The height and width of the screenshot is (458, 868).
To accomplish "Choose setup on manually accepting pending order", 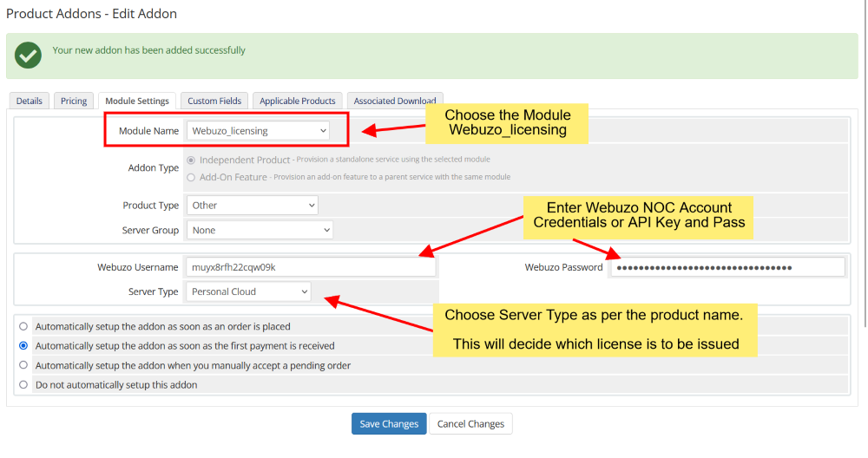I will coord(23,365).
